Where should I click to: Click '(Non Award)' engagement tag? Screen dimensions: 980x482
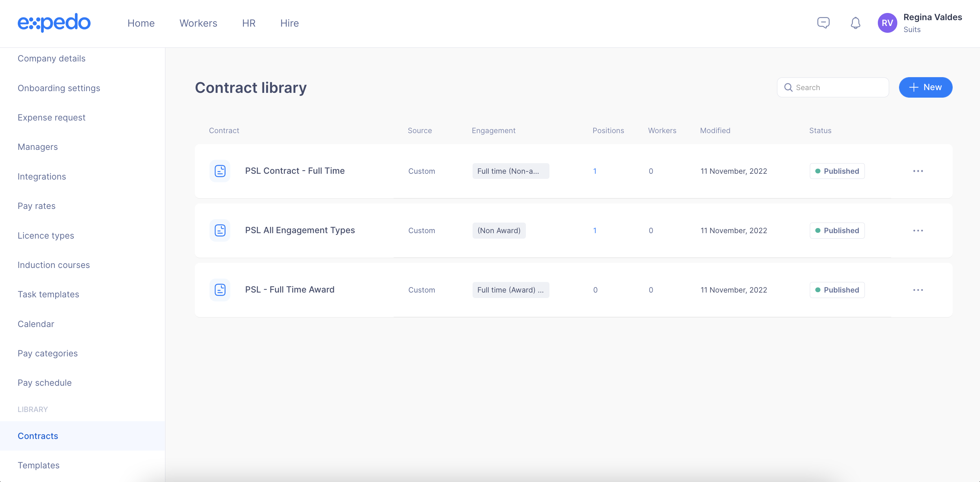tap(499, 230)
